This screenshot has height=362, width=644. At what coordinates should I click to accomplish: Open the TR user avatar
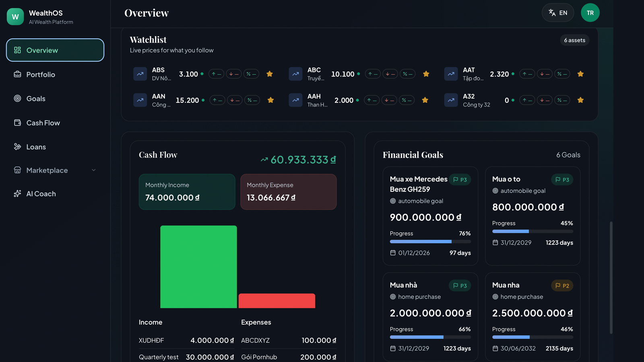(x=590, y=13)
